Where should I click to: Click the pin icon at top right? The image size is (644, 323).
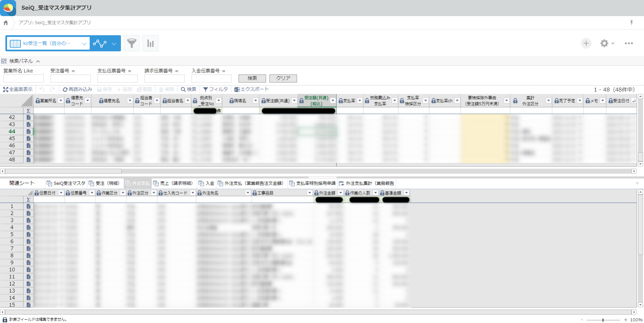(631, 22)
